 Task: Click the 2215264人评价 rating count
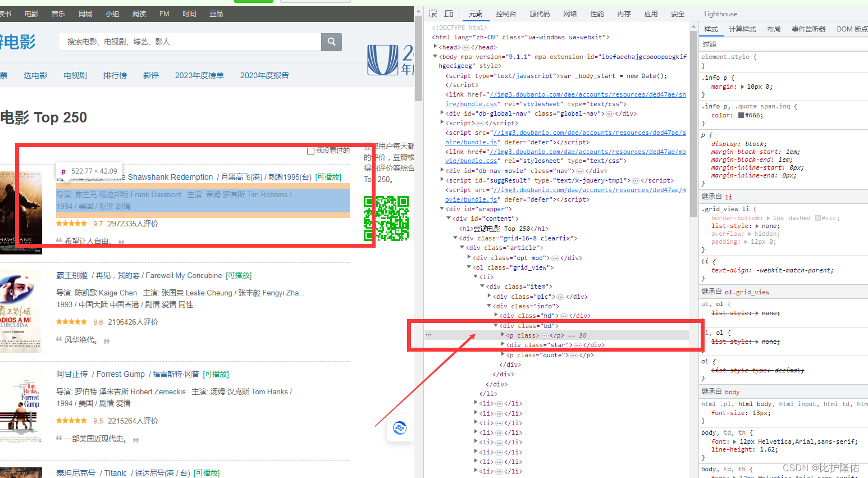coord(133,421)
